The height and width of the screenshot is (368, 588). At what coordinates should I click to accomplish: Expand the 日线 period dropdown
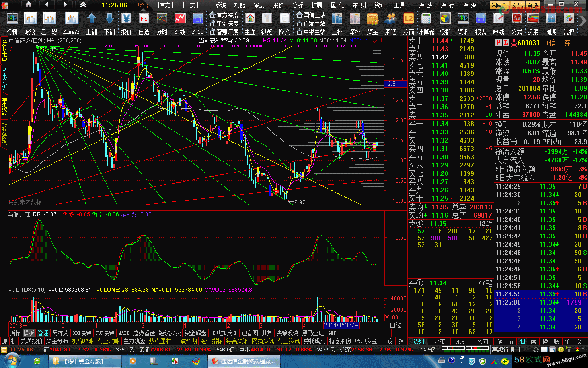[396, 325]
